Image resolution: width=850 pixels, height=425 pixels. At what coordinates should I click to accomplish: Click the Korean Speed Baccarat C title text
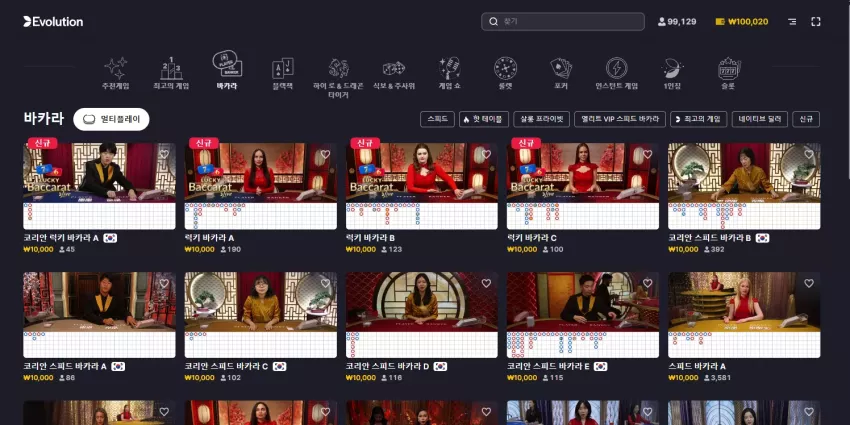226,366
